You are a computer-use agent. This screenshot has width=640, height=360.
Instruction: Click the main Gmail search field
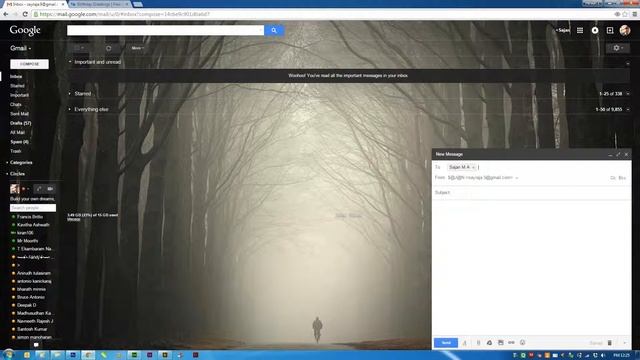(x=165, y=30)
